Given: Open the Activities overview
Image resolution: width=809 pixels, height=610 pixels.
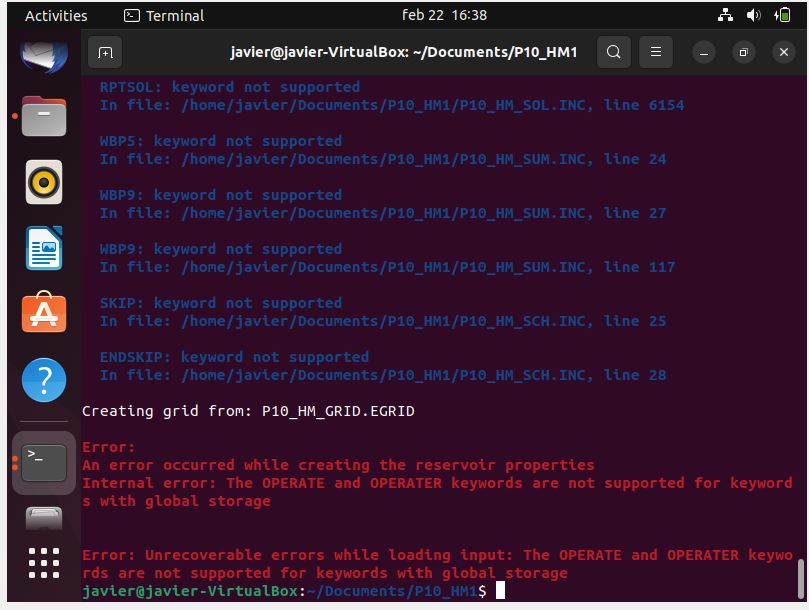Looking at the screenshot, I should [x=55, y=16].
